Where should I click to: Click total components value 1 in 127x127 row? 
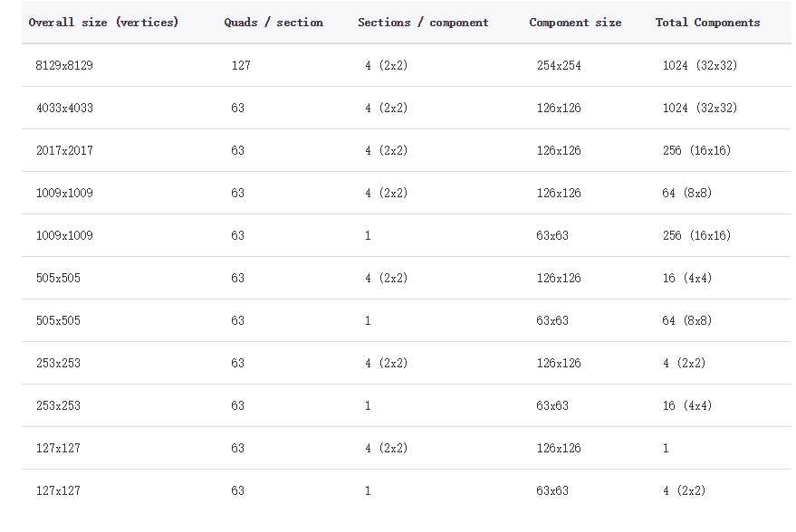click(666, 449)
